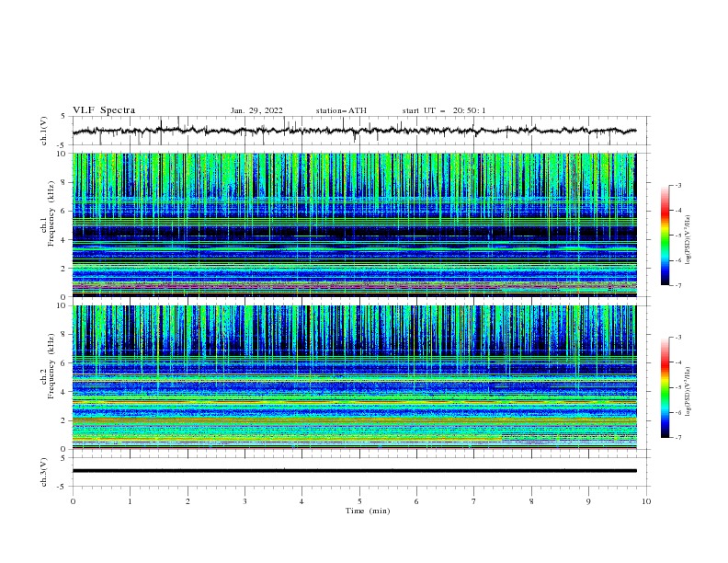Click time axis tick label "1"
Screen dimensions: 728x563
pos(130,501)
